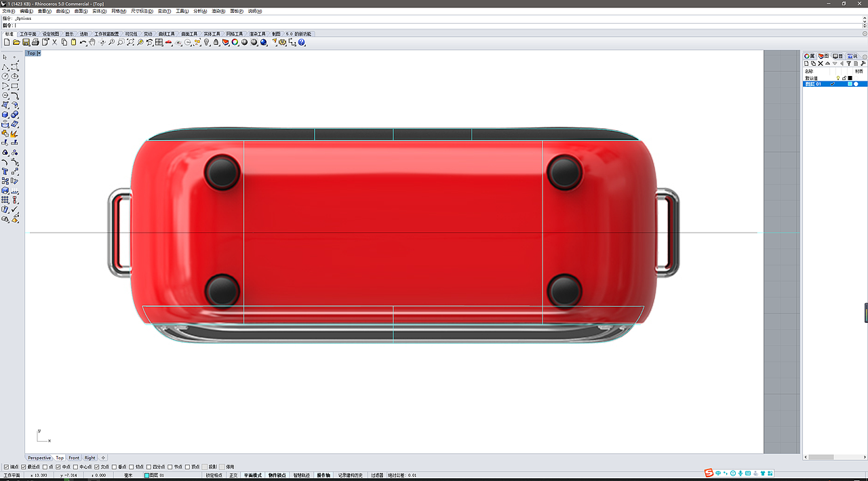Enable the 中心点 Center osnap checkbox
This screenshot has width=868, height=481.
76,467
